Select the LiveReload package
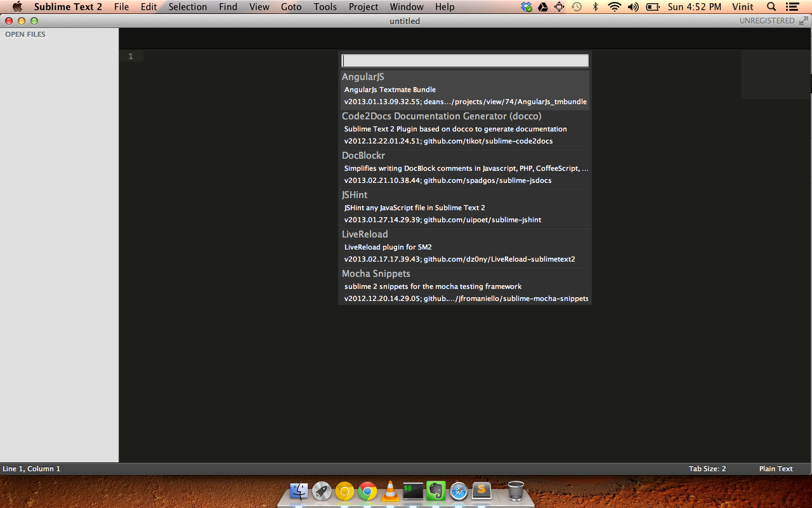Viewport: 812px width, 508px height. point(465,247)
